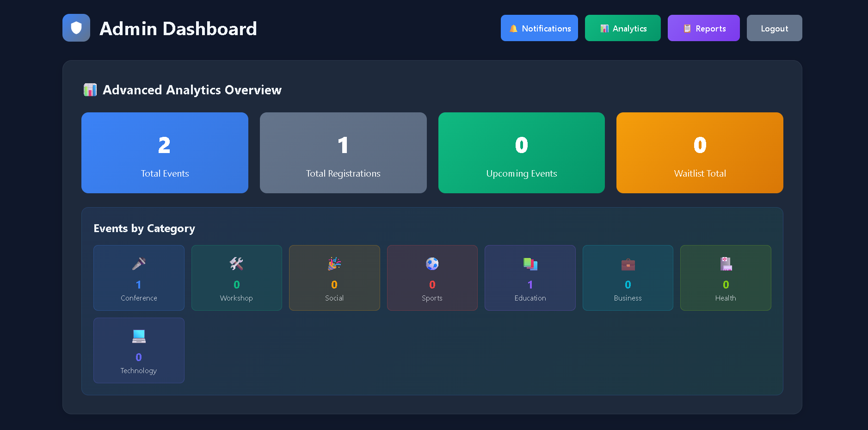The width and height of the screenshot is (868, 430).
Task: Click the 'Sports' category label
Action: 432,298
